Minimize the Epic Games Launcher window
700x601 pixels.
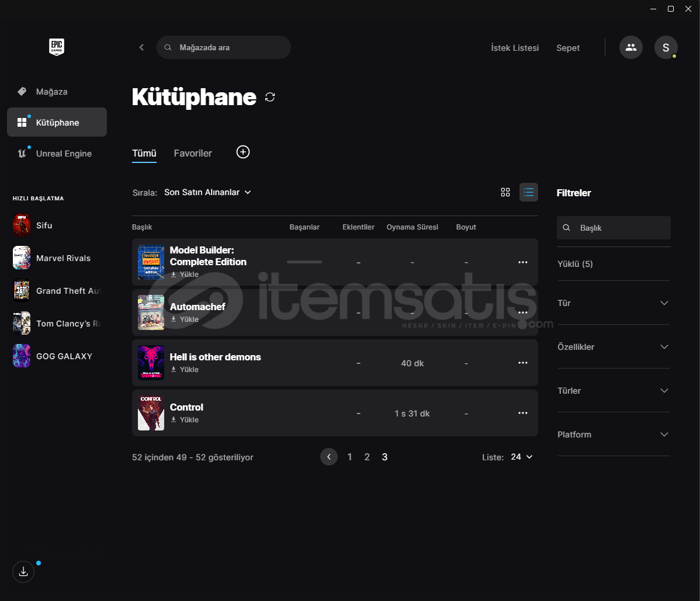[x=653, y=9]
